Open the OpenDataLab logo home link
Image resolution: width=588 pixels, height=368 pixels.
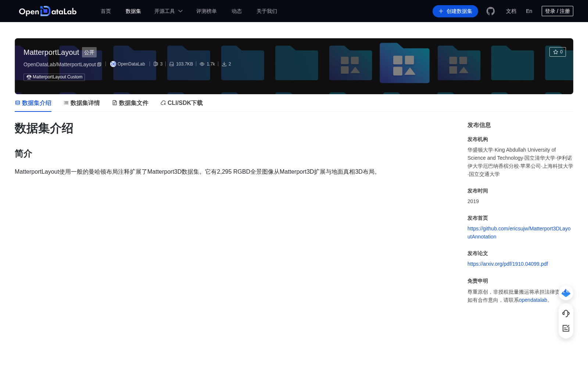48,11
